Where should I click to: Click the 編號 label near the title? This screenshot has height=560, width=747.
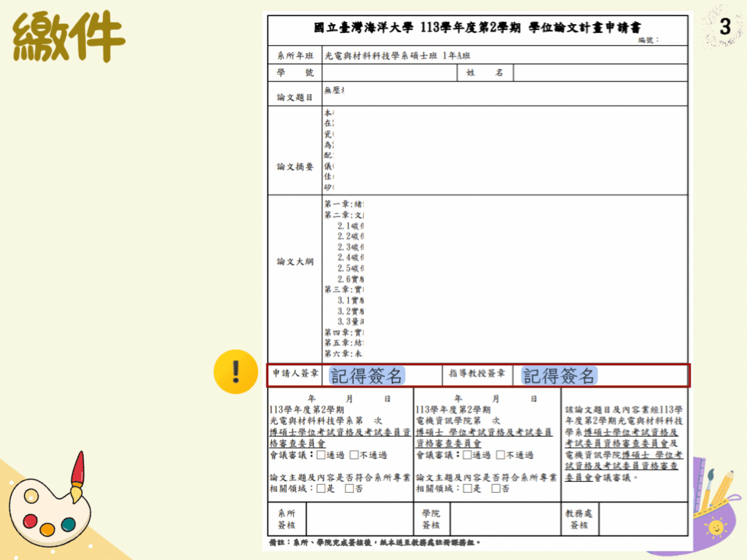[649, 40]
